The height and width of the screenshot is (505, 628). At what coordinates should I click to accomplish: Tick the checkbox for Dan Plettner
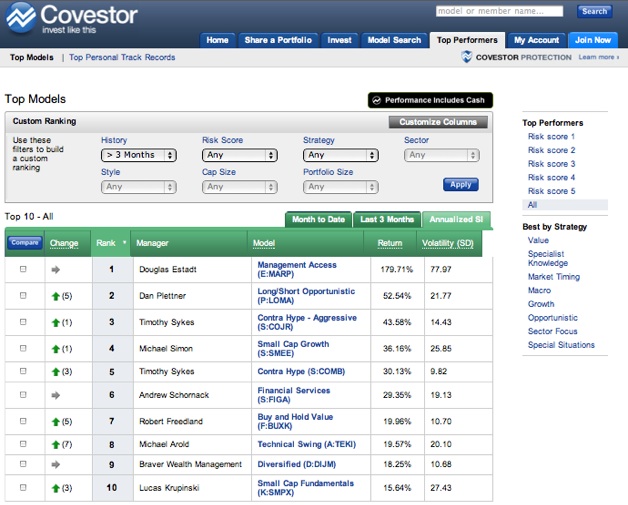click(x=23, y=296)
